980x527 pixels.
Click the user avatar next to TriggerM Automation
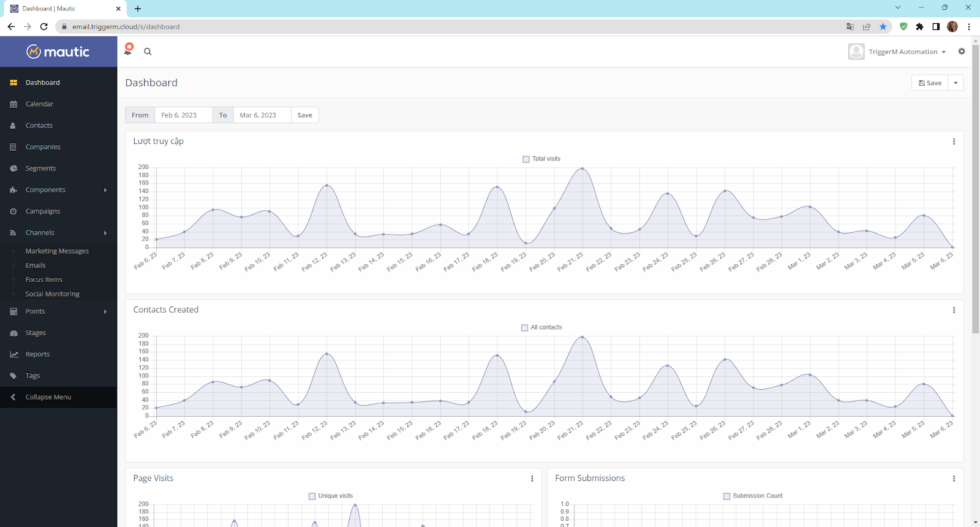[x=856, y=51]
